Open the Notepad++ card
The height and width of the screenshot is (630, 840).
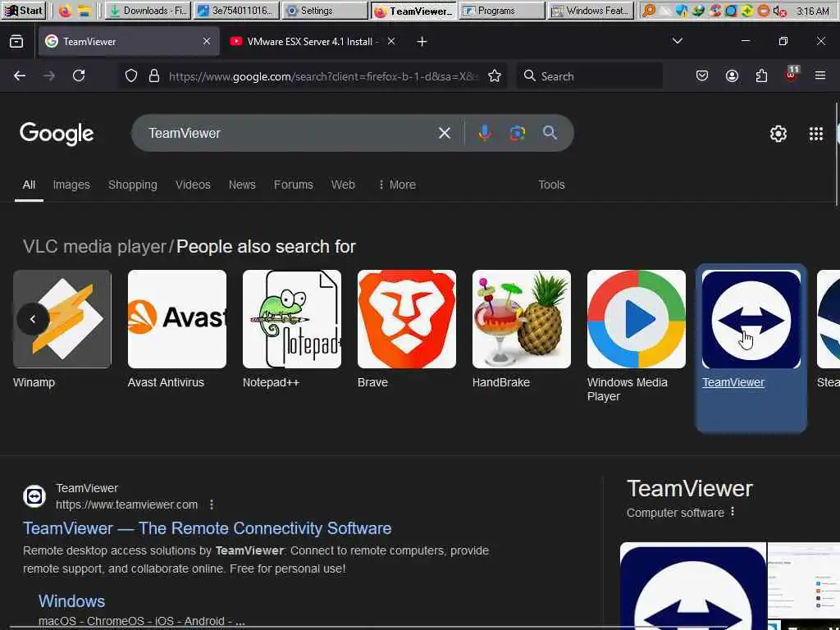coord(292,330)
